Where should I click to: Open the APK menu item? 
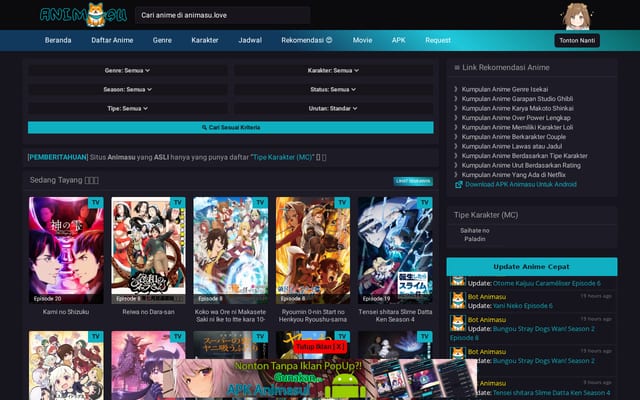[399, 40]
